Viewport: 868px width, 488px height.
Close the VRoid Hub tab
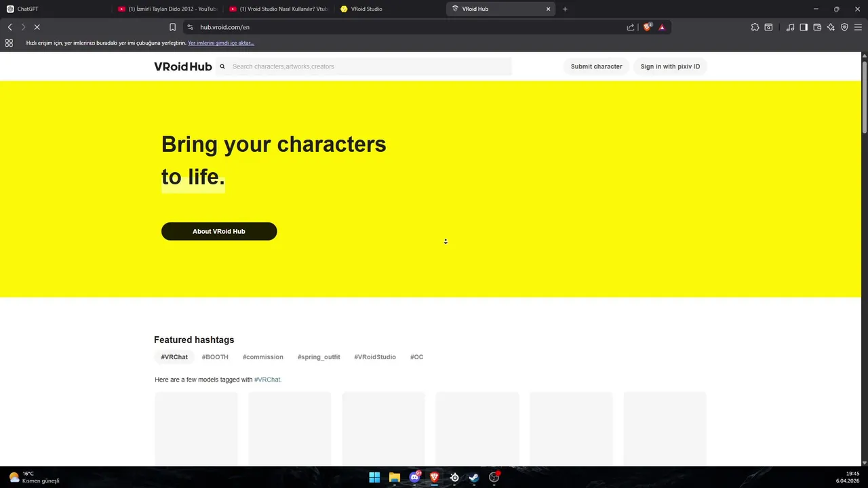pyautogui.click(x=549, y=9)
